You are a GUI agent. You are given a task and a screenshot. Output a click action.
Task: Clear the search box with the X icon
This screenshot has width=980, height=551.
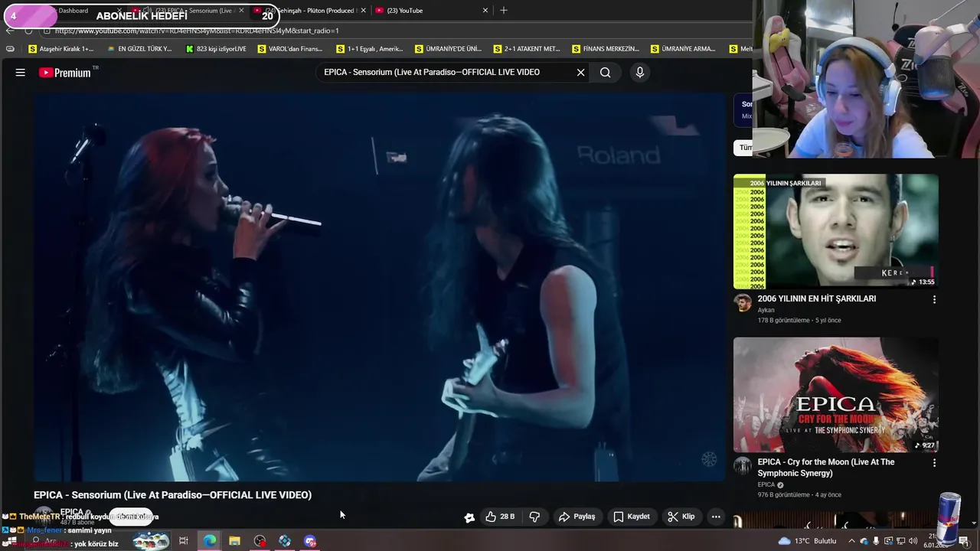click(x=580, y=73)
